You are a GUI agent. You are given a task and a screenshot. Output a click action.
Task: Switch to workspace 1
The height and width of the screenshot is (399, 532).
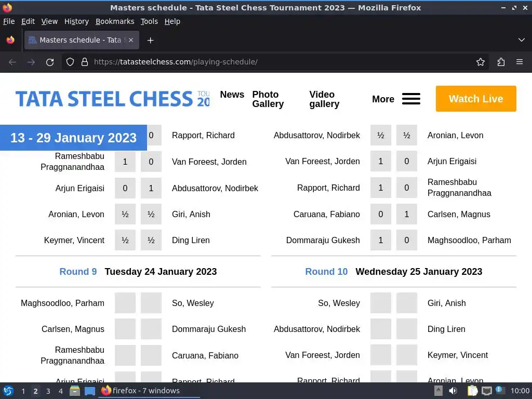pyautogui.click(x=23, y=391)
